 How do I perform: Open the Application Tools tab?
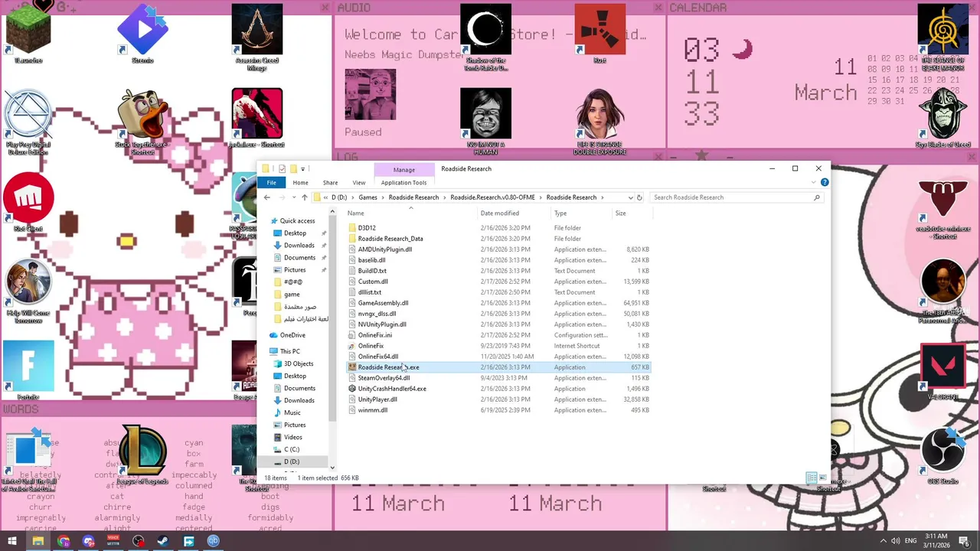pyautogui.click(x=403, y=183)
